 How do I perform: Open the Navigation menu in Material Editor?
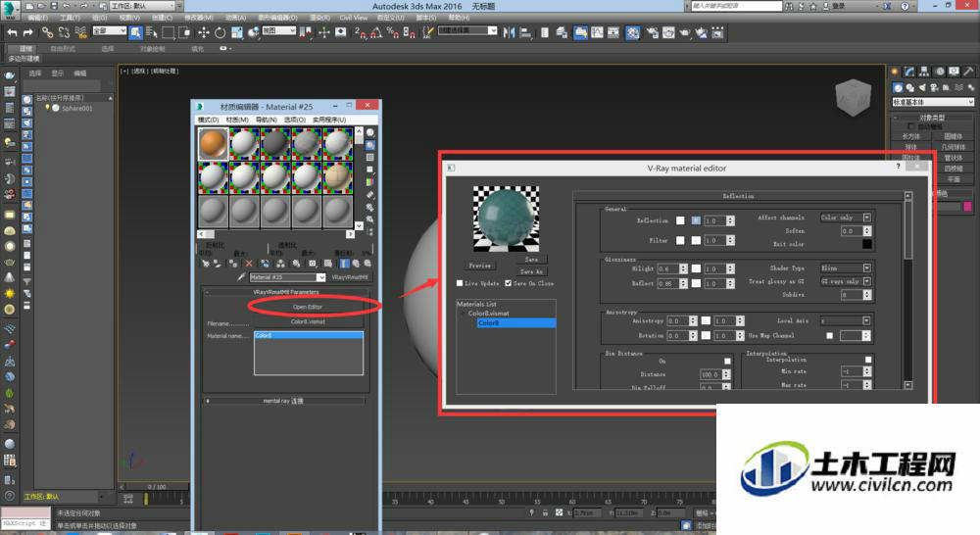pyautogui.click(x=266, y=120)
